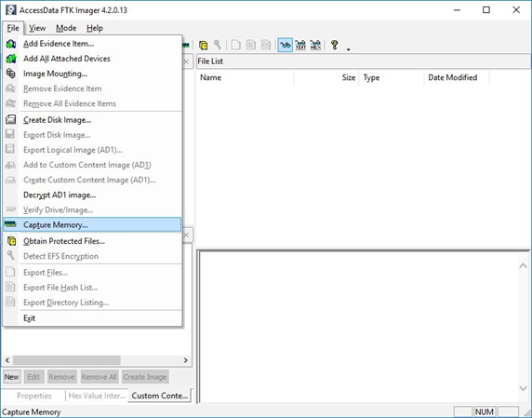This screenshot has height=418, width=532.
Task: Click the Create Image button
Action: (145, 377)
